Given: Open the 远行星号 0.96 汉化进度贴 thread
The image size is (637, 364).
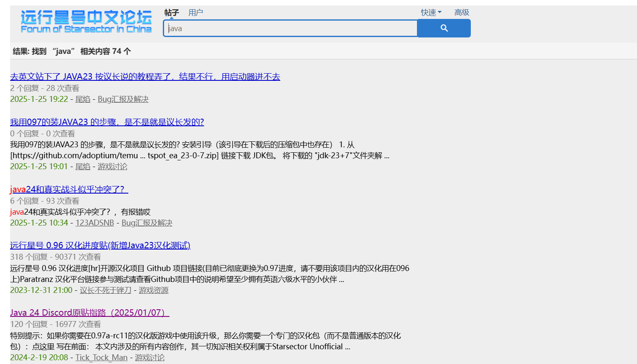Looking at the screenshot, I should point(100,245).
